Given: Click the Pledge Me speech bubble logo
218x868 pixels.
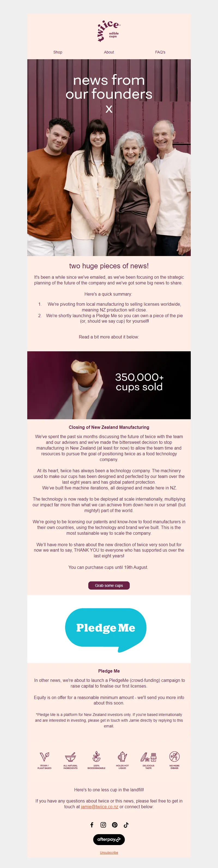Looking at the screenshot, I should click(x=106, y=629).
